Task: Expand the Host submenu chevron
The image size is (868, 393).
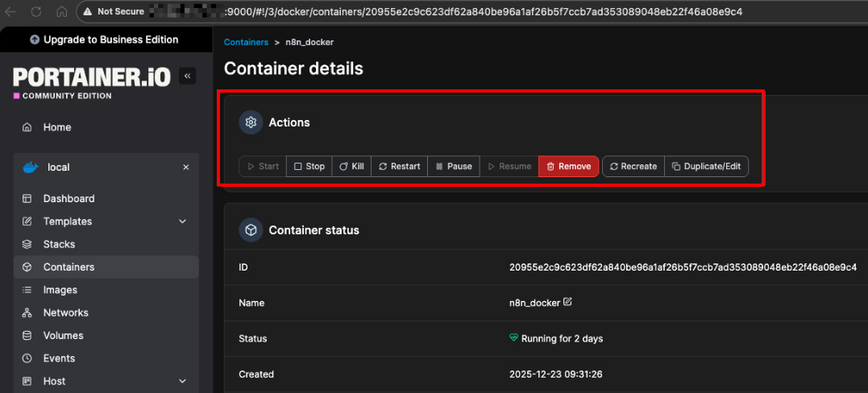Action: pos(183,381)
